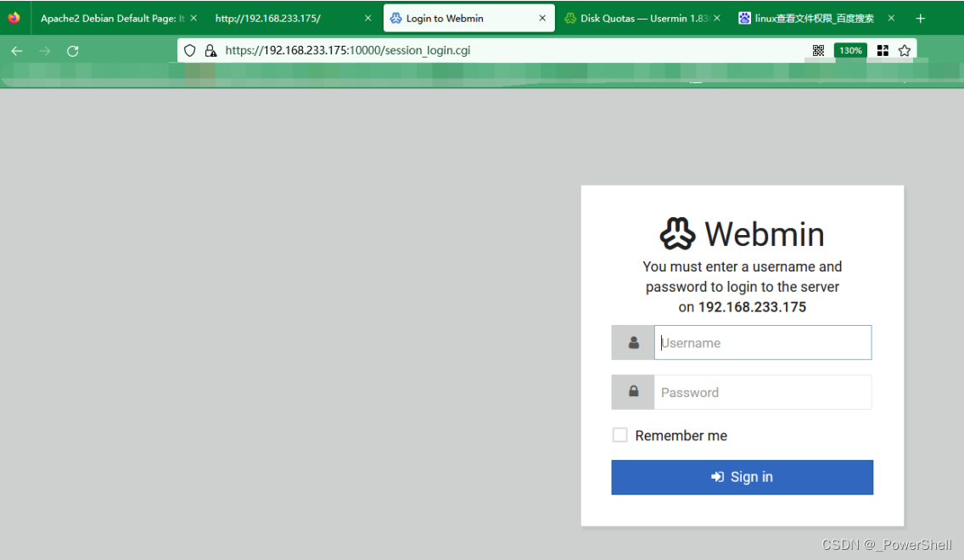Click the user silhouette icon beside Username
This screenshot has width=964, height=560.
[633, 343]
